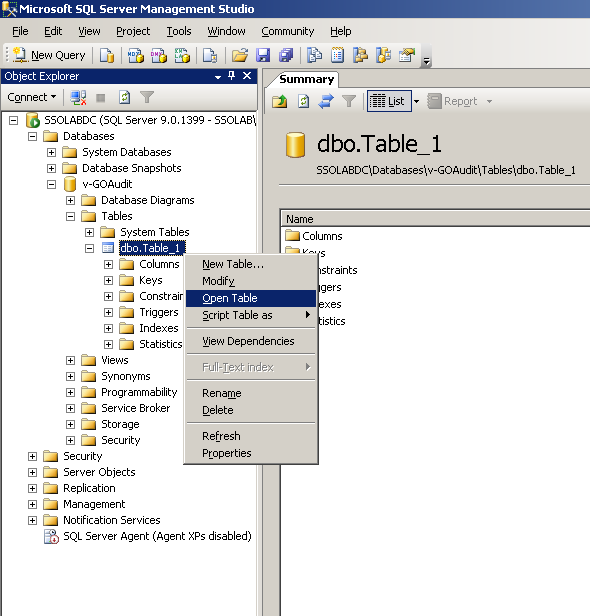Viewport: 590px width, 616px height.
Task: Open Script Table as submenu
Action: 251,315
